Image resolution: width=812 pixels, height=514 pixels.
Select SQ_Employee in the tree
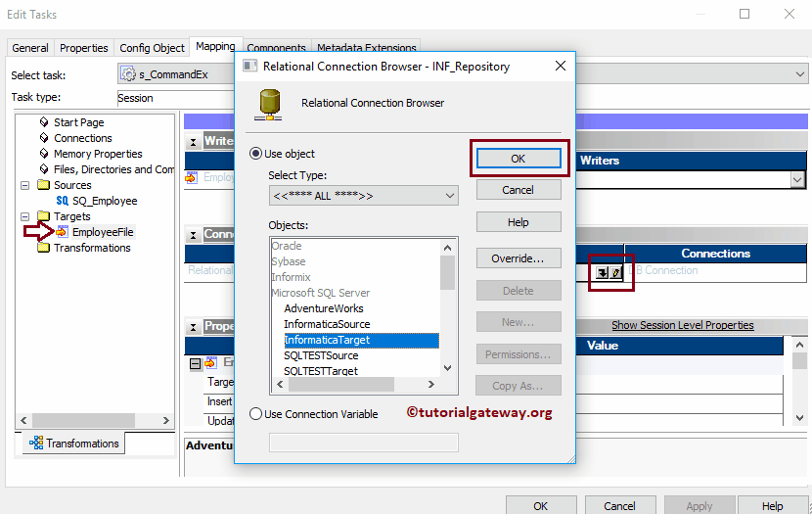105,201
